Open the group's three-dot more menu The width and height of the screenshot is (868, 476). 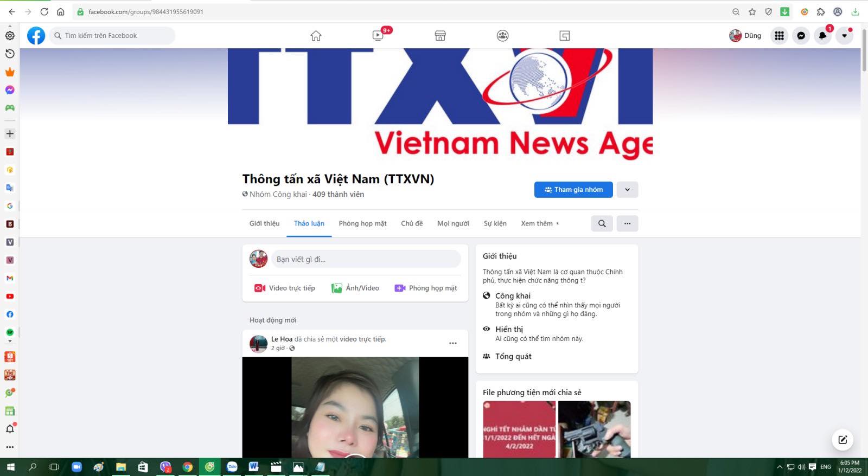point(627,223)
